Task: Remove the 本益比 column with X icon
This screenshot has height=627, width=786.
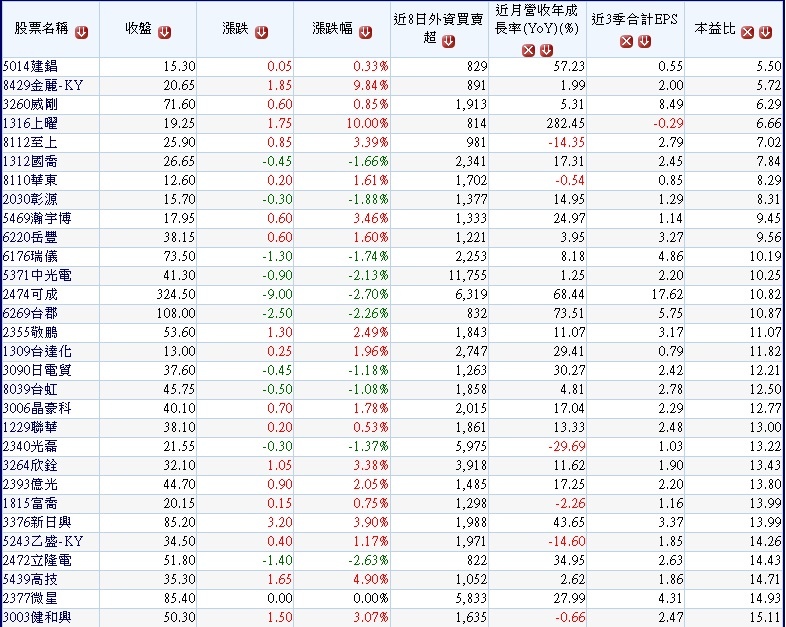Action: 747,33
